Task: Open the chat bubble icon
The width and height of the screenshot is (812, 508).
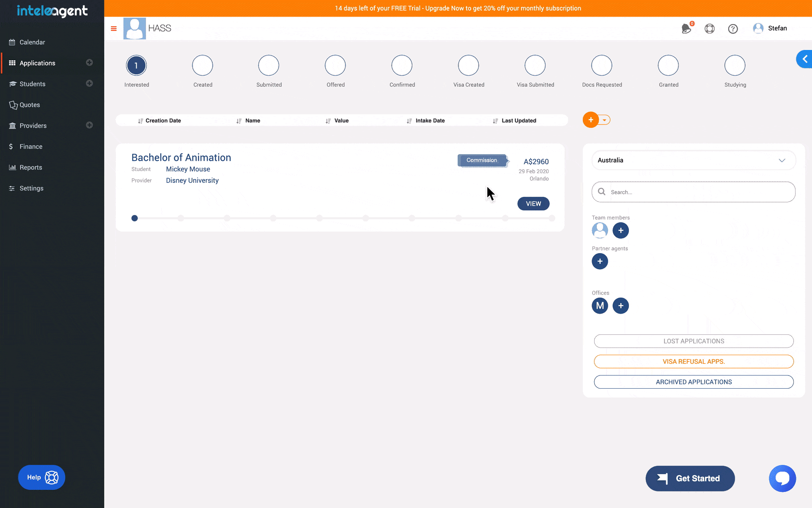Action: click(x=782, y=478)
